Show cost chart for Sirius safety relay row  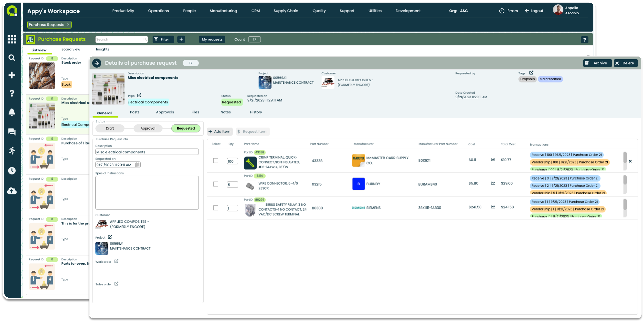pyautogui.click(x=492, y=207)
